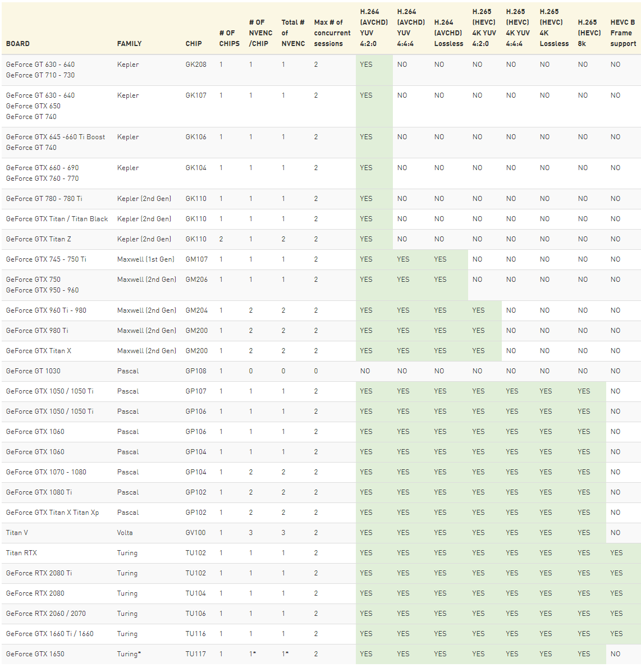Click the 'H.265 (HEVC) 8k' column header
This screenshot has height=672, width=641.
coord(589,33)
